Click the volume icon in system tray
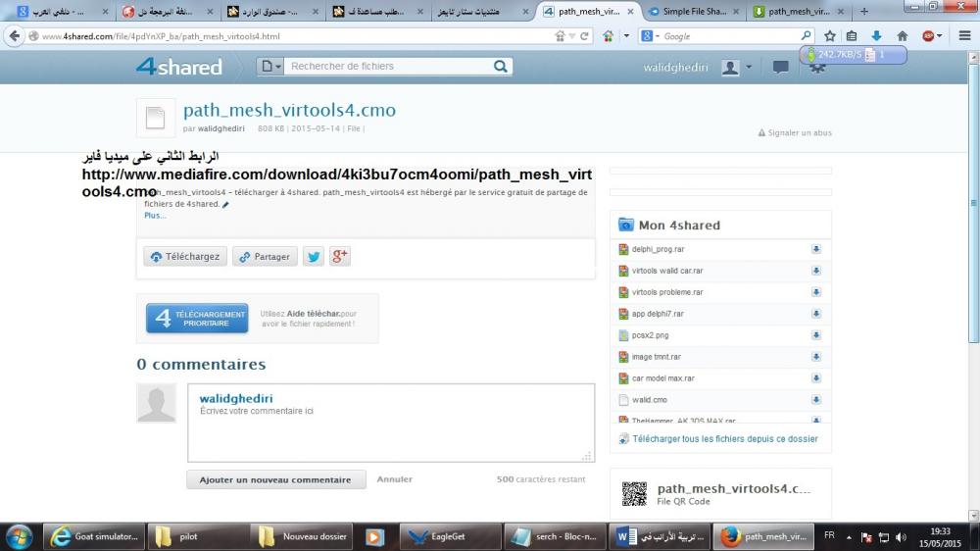The width and height of the screenshot is (980, 551). 901,537
